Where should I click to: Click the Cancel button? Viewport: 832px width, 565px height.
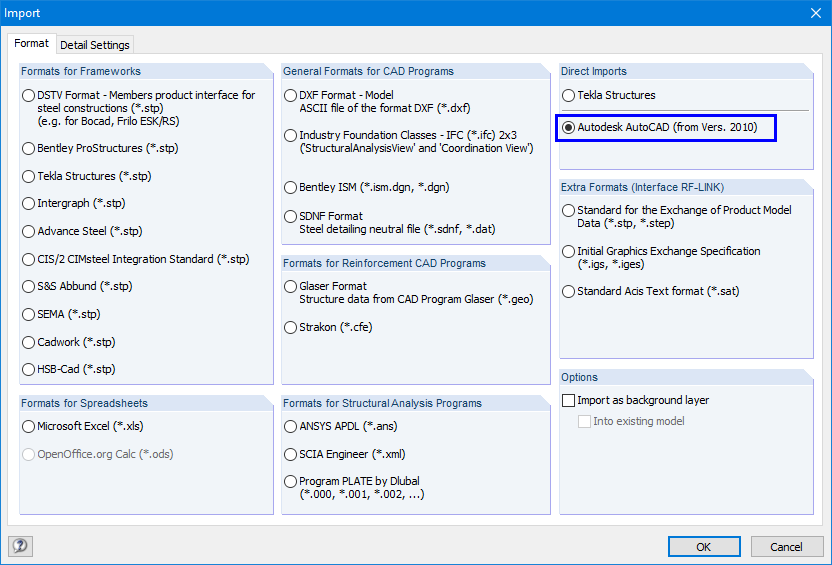786,546
